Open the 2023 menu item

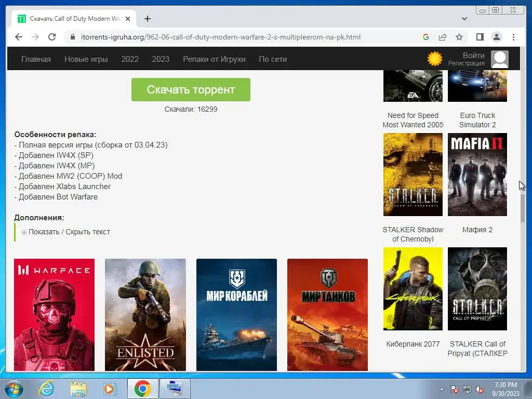tap(161, 59)
